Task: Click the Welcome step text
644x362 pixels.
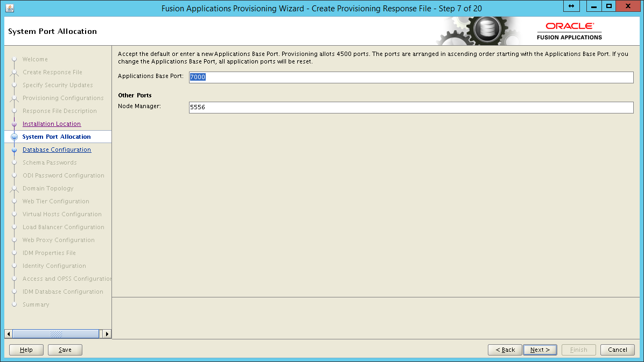Action: (x=35, y=60)
